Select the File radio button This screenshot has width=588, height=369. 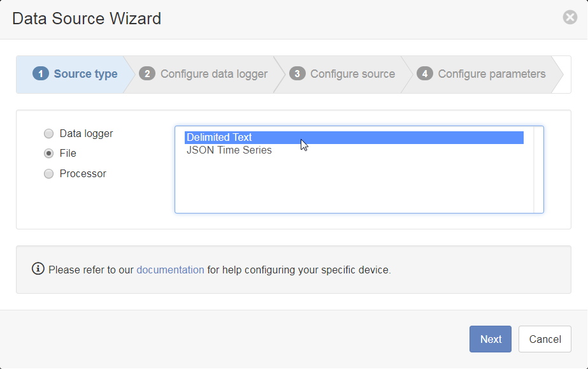point(49,154)
